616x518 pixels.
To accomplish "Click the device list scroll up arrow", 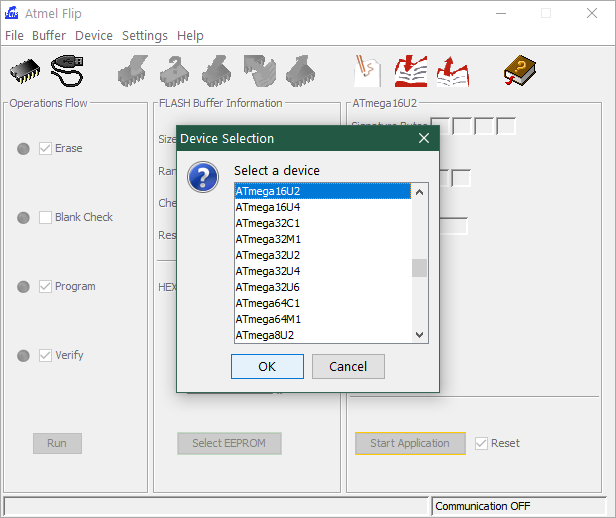I will [x=420, y=192].
